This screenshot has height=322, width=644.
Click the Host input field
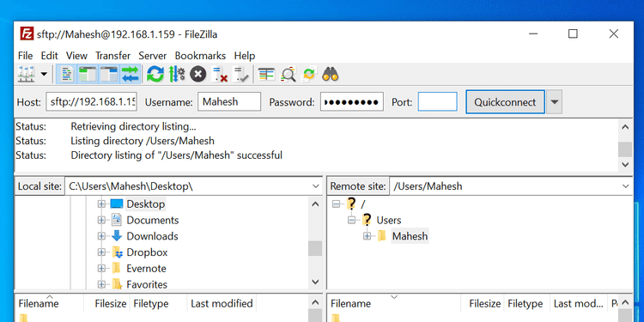pyautogui.click(x=92, y=101)
